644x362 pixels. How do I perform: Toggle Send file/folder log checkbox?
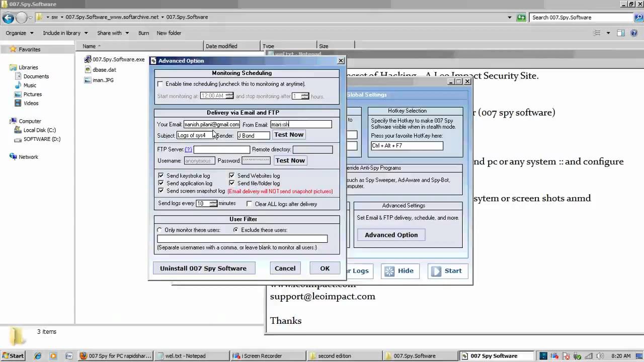pyautogui.click(x=232, y=184)
